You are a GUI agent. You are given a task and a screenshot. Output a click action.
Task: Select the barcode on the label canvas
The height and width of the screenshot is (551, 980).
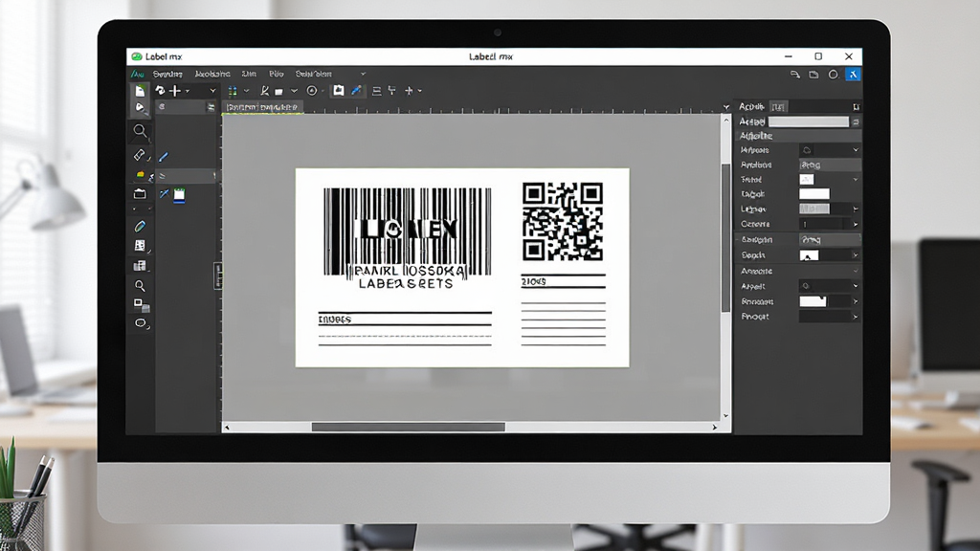408,231
